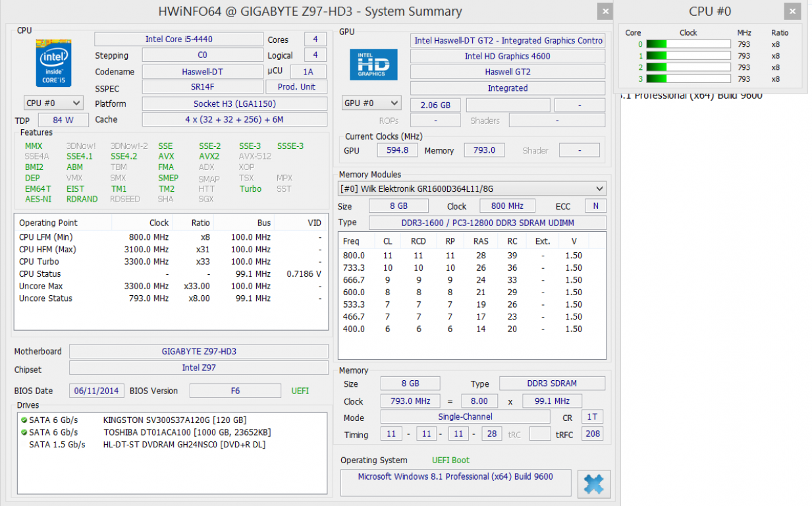Close the System Summary window
The image size is (812, 506).
605,11
